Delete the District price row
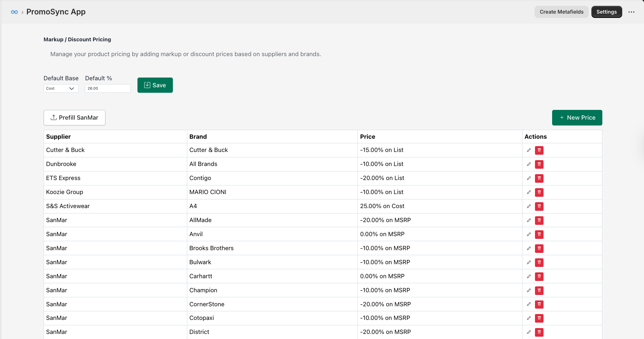Viewport: 644px width, 339px height. pos(539,332)
